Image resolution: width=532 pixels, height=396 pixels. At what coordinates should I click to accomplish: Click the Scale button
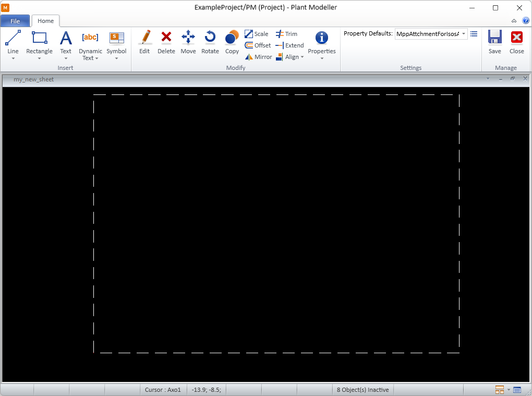pyautogui.click(x=257, y=34)
